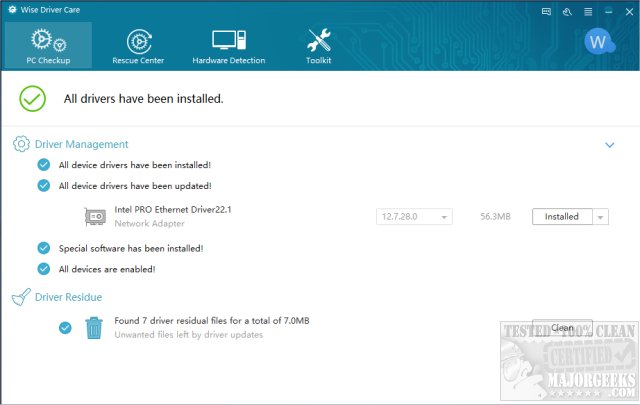Click 'Unwanted files left by driver updates'

tap(189, 335)
